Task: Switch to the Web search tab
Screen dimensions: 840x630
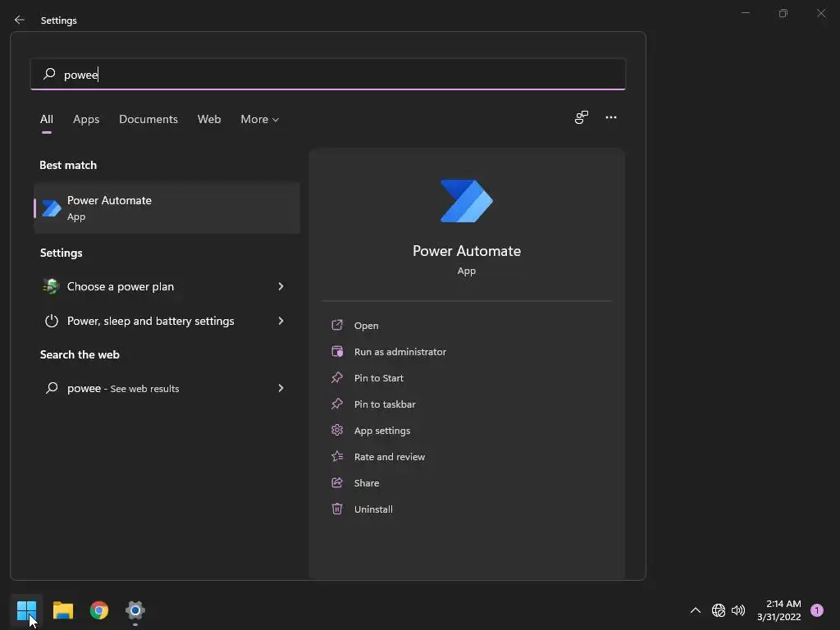Action: (209, 119)
